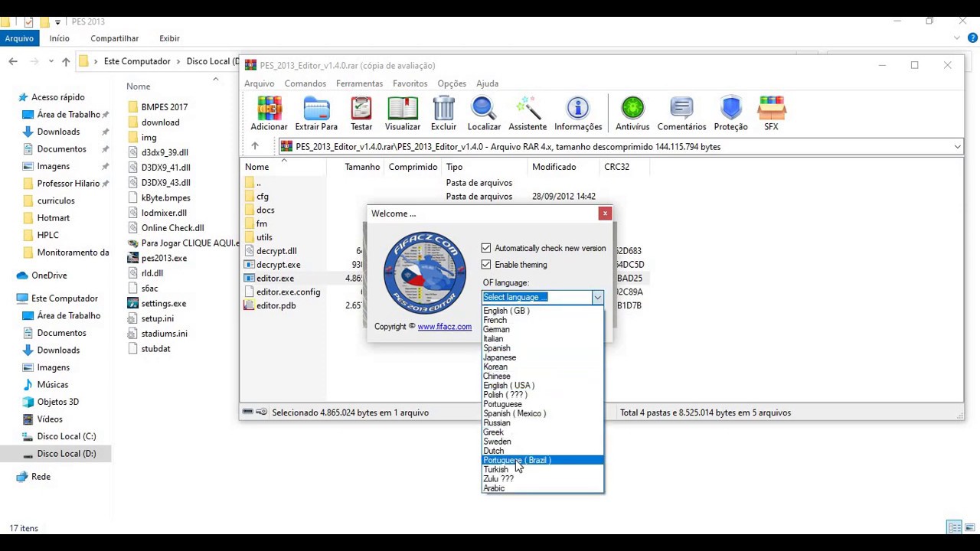The width and height of the screenshot is (980, 551).
Task: Open the www.fifacz.com link
Action: click(x=445, y=326)
